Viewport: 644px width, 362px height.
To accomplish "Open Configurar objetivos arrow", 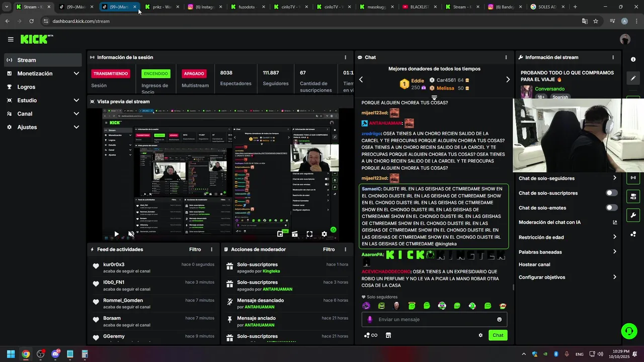I will click(x=614, y=277).
